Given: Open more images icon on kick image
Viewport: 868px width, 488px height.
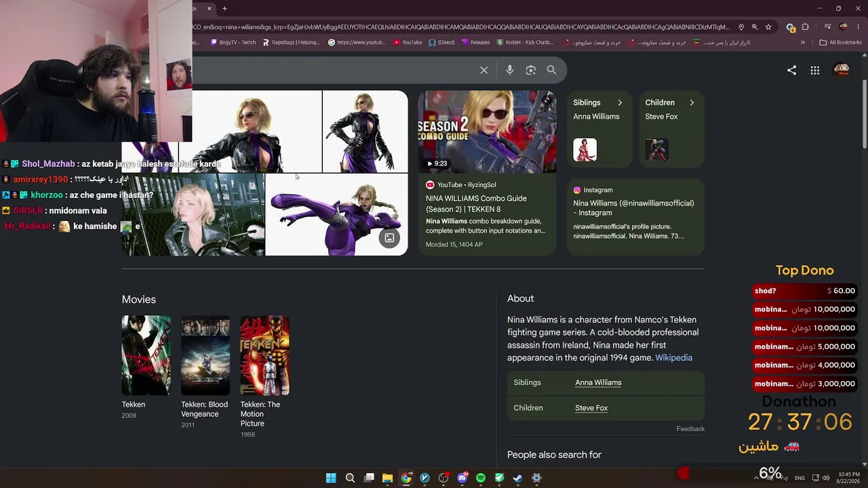Looking at the screenshot, I should [389, 238].
